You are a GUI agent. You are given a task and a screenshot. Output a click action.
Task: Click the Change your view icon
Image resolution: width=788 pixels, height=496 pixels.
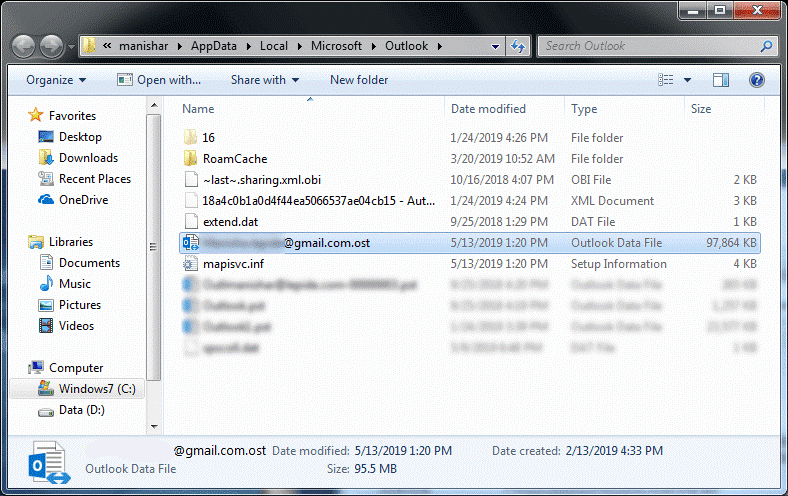pos(665,80)
